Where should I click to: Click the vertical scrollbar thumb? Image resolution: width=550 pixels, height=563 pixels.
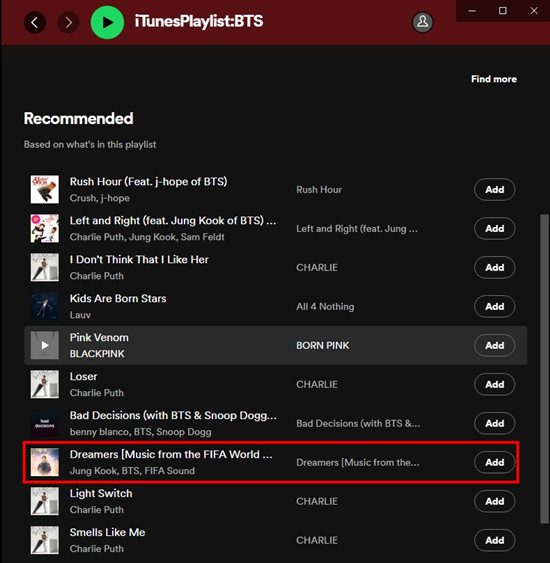[544, 369]
